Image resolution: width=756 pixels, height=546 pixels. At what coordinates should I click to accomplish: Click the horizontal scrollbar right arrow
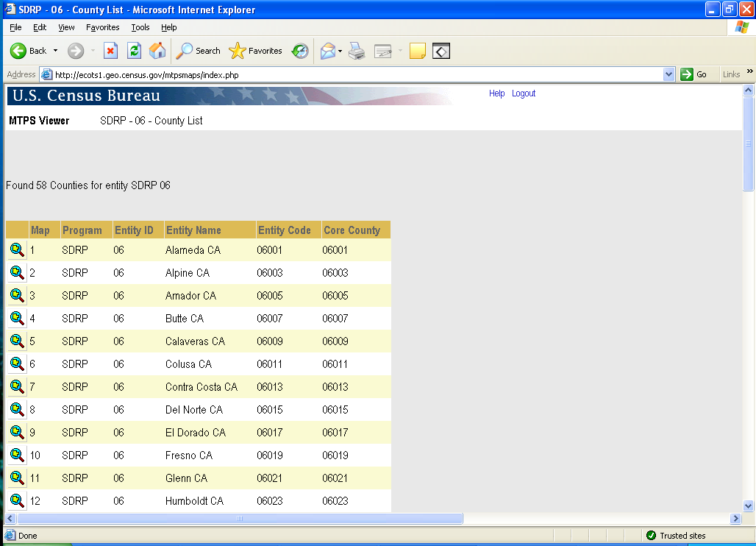735,519
